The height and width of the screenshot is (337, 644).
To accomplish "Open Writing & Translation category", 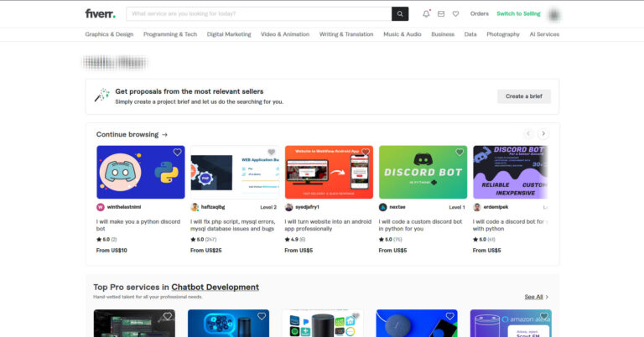I will tap(346, 34).
